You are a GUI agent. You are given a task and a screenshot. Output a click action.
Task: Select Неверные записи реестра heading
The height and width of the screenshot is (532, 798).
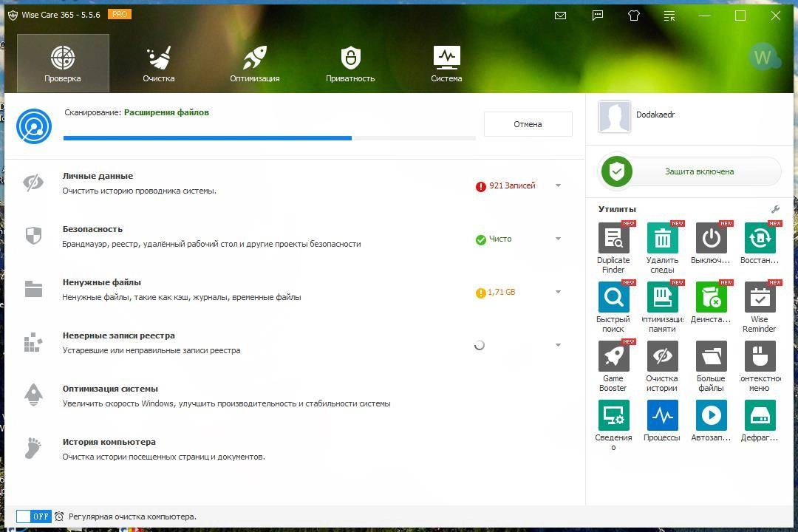pos(118,335)
